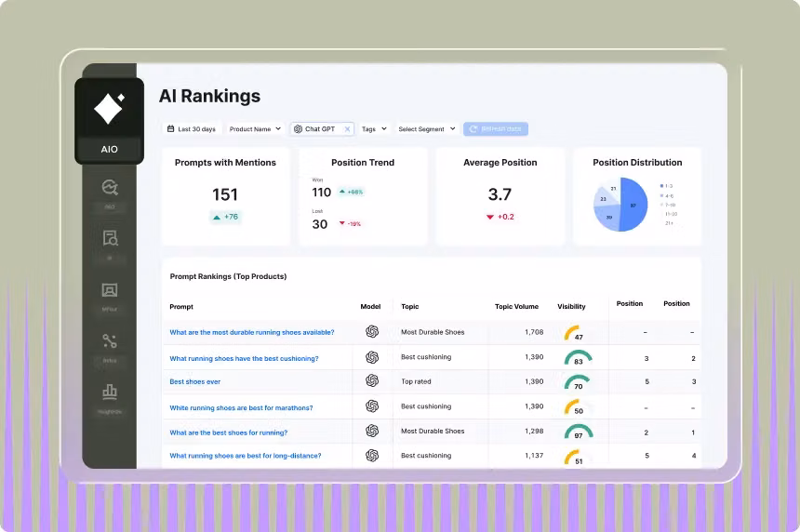Image resolution: width=800 pixels, height=532 pixels.
Task: Select the framed person icon in the sidebar
Action: pos(110,290)
